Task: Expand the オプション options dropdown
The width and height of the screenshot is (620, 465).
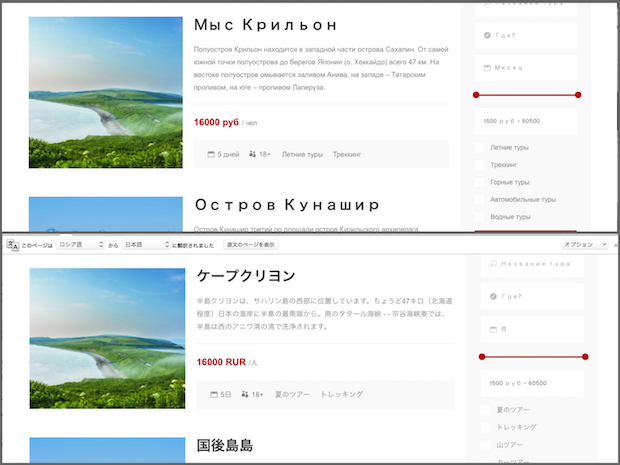Action: click(583, 244)
